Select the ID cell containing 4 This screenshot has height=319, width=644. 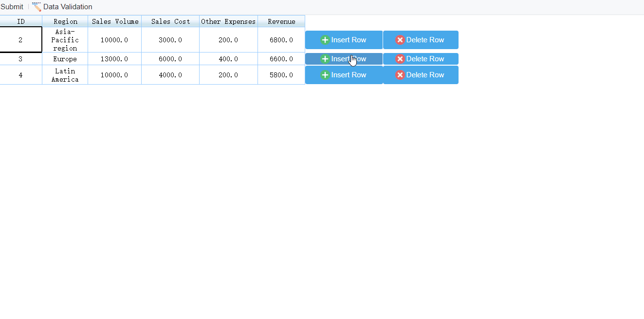pyautogui.click(x=21, y=75)
